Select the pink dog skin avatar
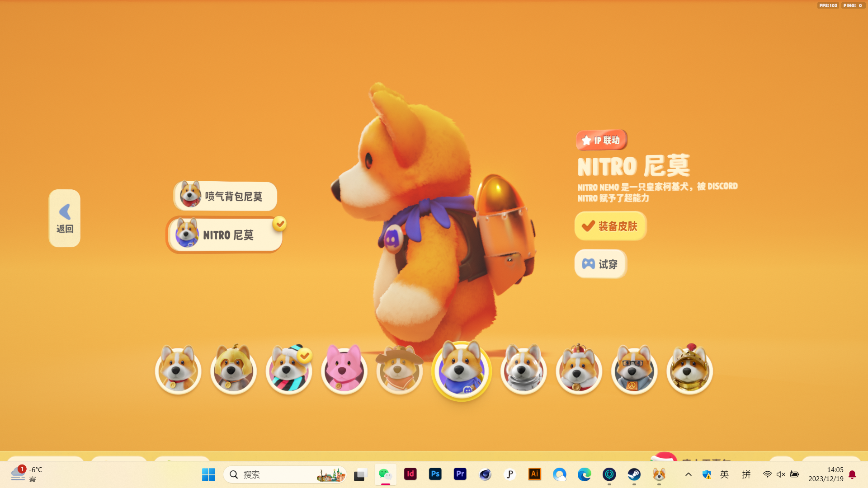The width and height of the screenshot is (868, 488). 344,371
